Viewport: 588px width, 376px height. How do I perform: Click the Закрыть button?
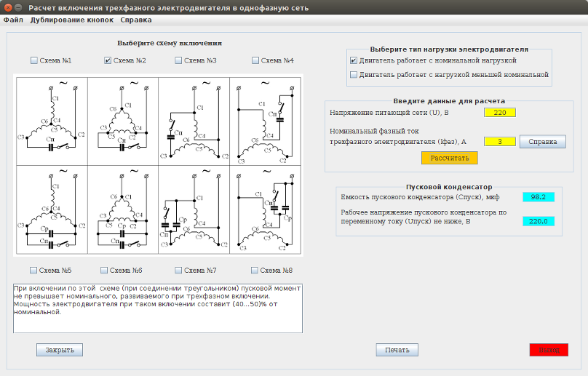pos(60,350)
